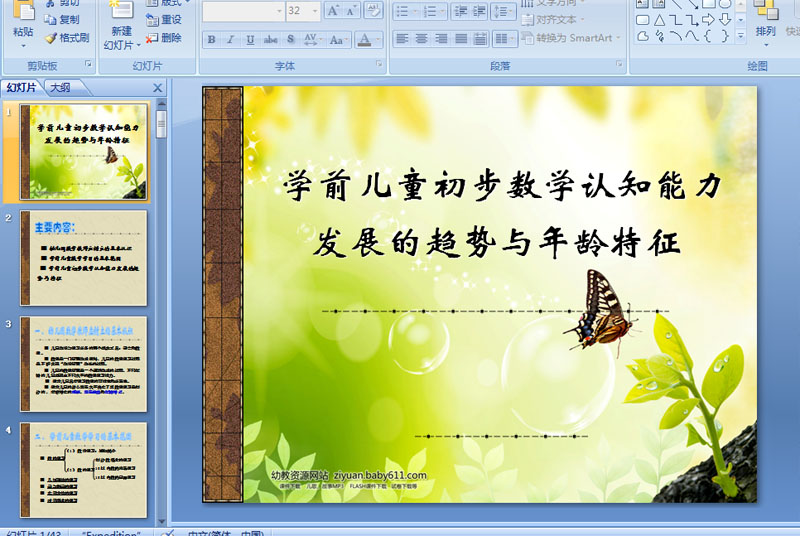The image size is (800, 536).
Task: Expand the font 字体 dialog launcher
Action: 379,64
